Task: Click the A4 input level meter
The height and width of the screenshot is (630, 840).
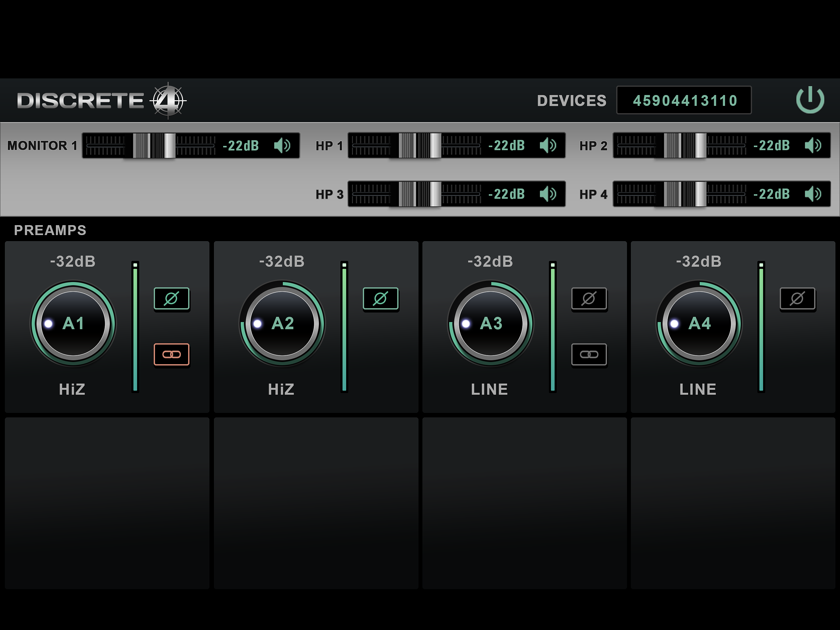Action: coord(761,327)
